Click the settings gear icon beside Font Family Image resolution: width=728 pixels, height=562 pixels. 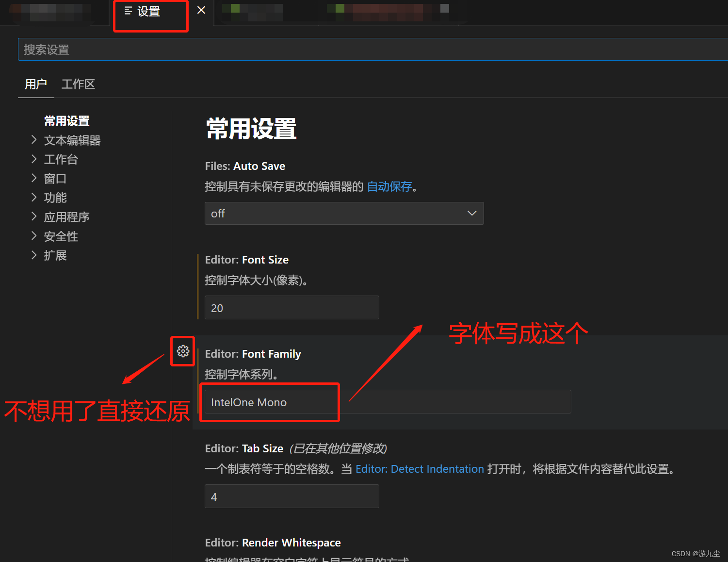(183, 351)
